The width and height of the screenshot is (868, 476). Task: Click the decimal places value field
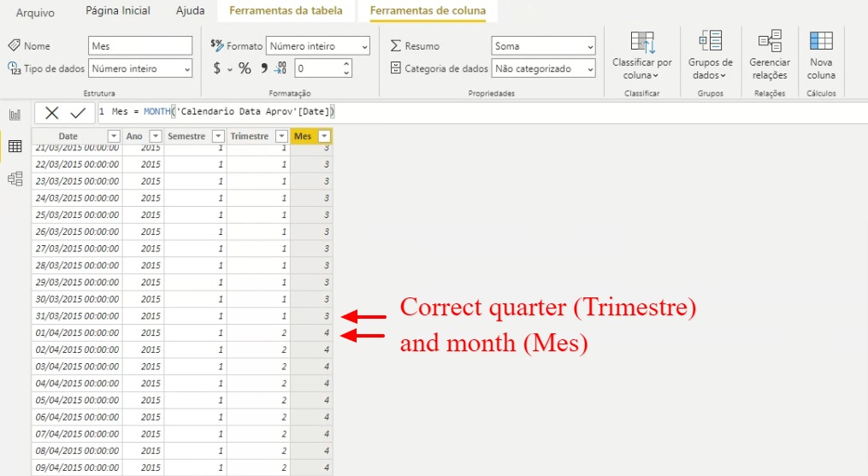(x=317, y=68)
